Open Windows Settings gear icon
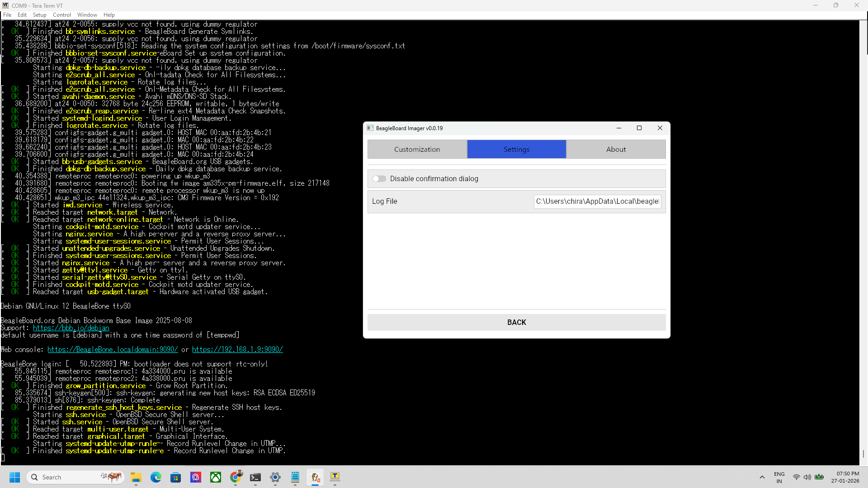Image resolution: width=868 pixels, height=488 pixels. coord(275,477)
